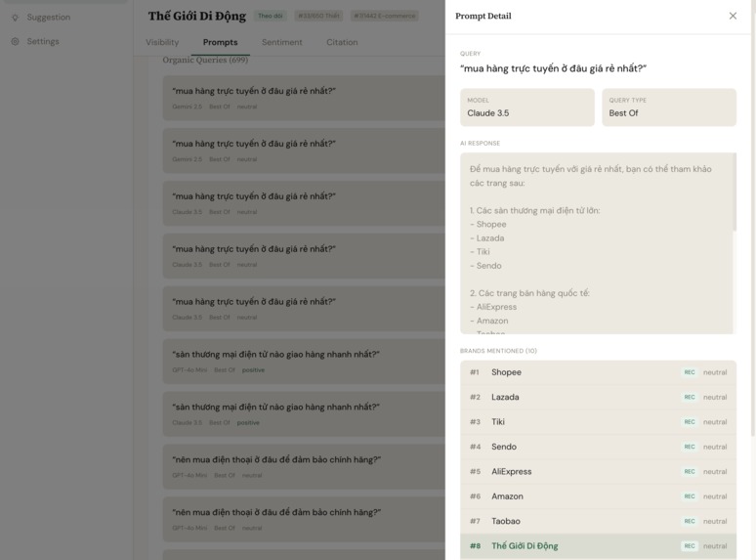Click the REC badge in Thế Giới Di Động row
The width and height of the screenshot is (756, 560).
coord(690,546)
